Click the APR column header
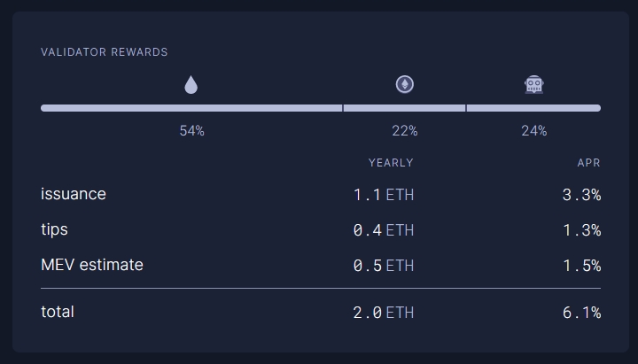This screenshot has width=638, height=364. pos(588,163)
